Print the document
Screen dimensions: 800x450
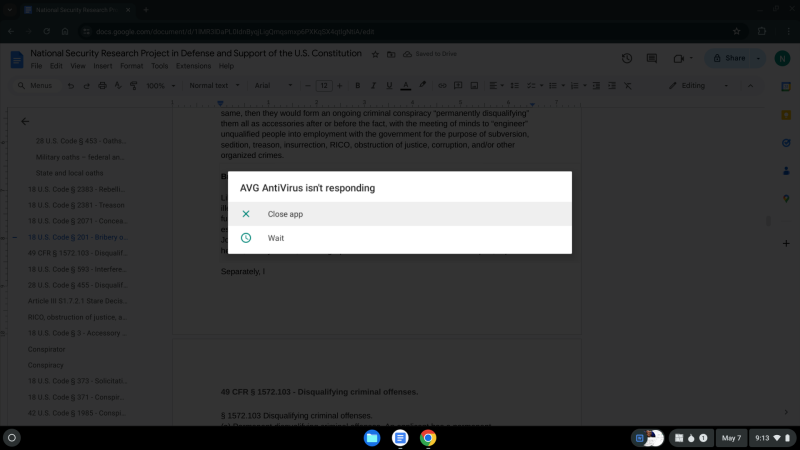103,86
